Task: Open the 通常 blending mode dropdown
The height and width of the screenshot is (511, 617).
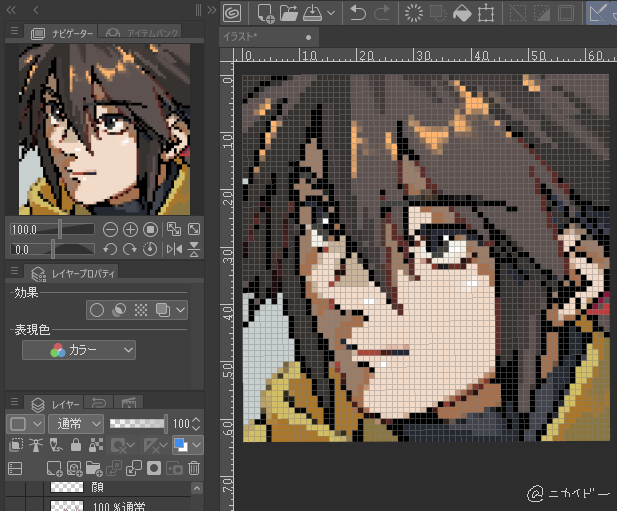Action: (x=76, y=424)
